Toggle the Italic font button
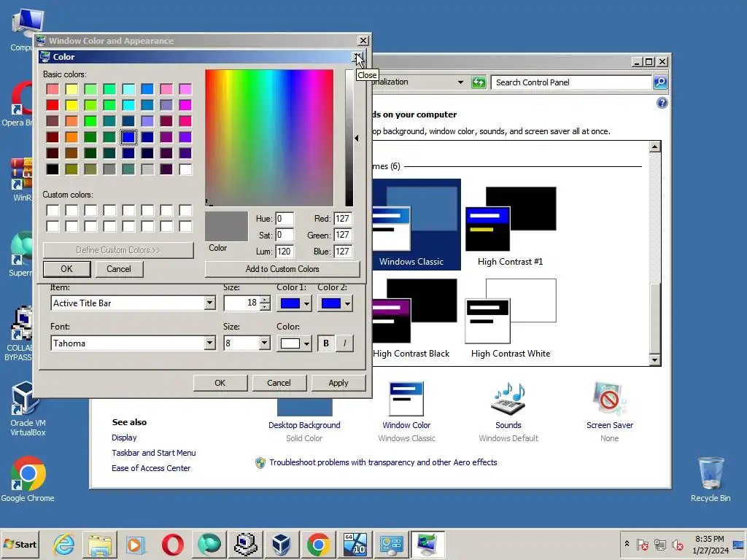Screen dimensions: 747x560 (x=344, y=343)
